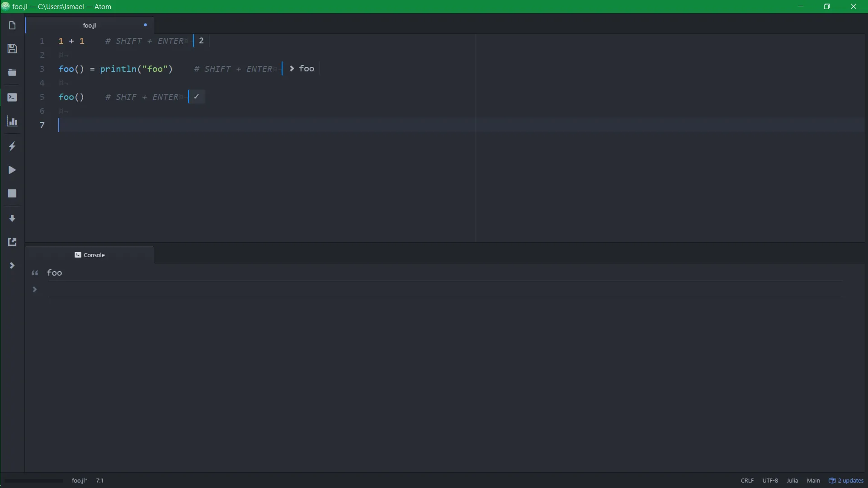Screen dimensions: 868x488
Task: Expand the inline foo result arrow
Action: 292,69
